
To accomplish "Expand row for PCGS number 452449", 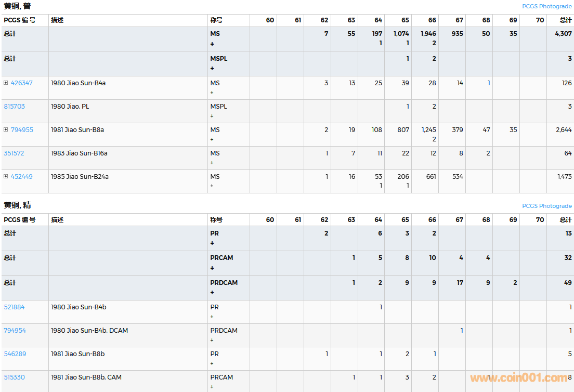I will [x=6, y=177].
